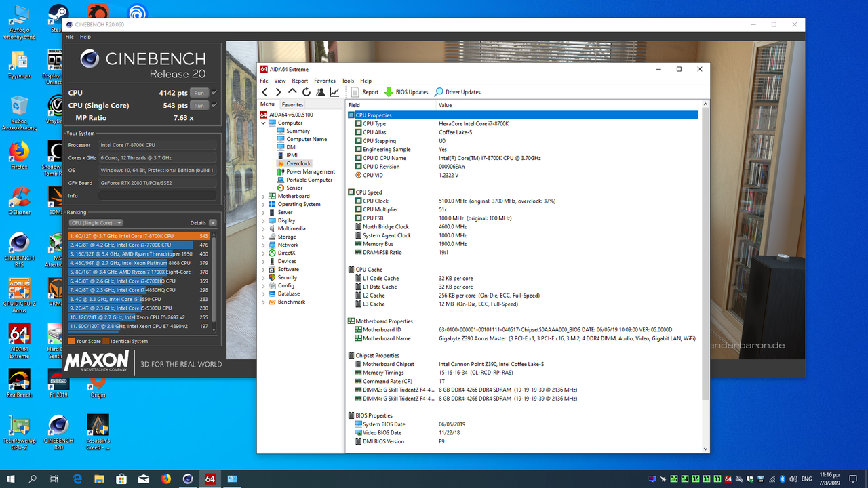The height and width of the screenshot is (488, 868).
Task: Collapse the Computer tree node
Action: [264, 123]
